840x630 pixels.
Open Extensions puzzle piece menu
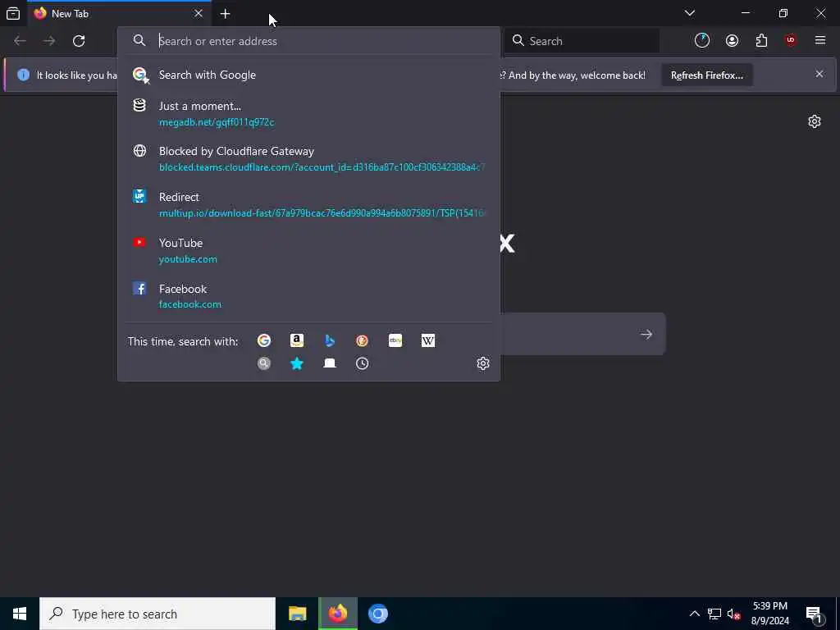pos(761,41)
